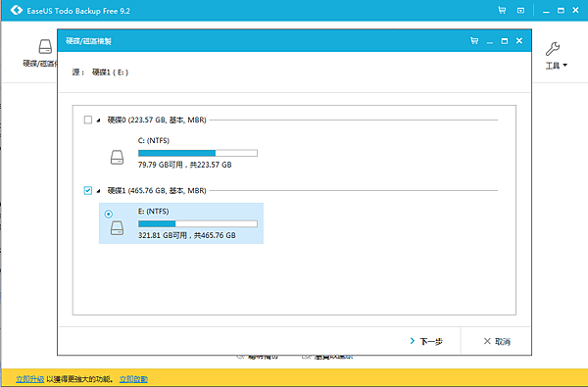This screenshot has height=387, width=588.
Task: Click text 321.81 GB可用, 共465.76 GB
Action: [x=187, y=235]
